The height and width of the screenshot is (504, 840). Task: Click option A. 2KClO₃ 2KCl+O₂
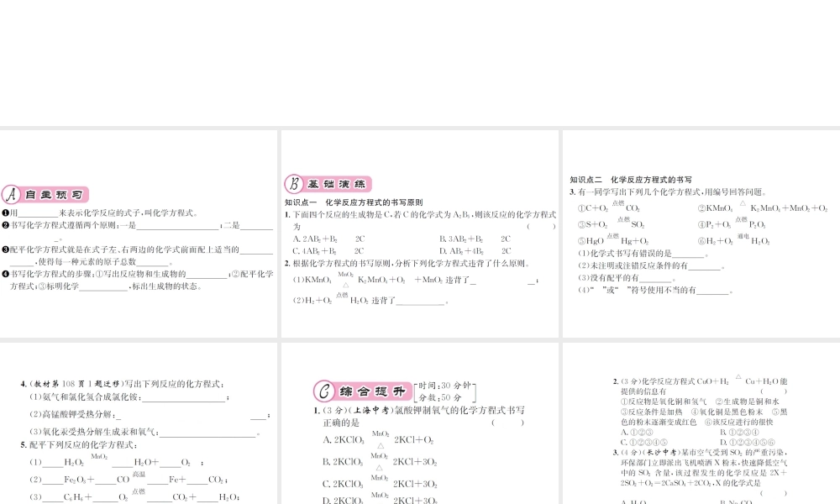[378, 439]
